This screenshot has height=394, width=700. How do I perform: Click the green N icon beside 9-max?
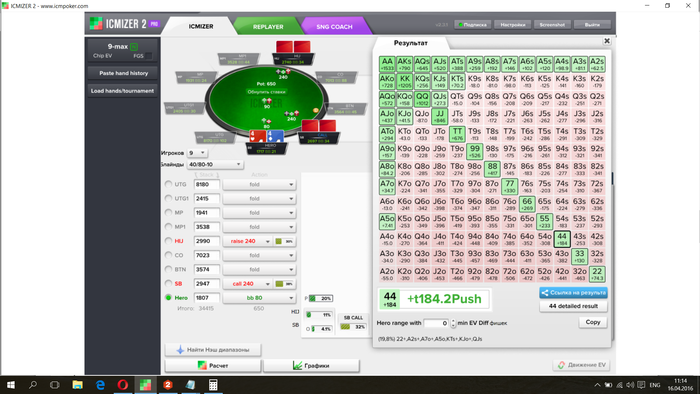[134, 46]
